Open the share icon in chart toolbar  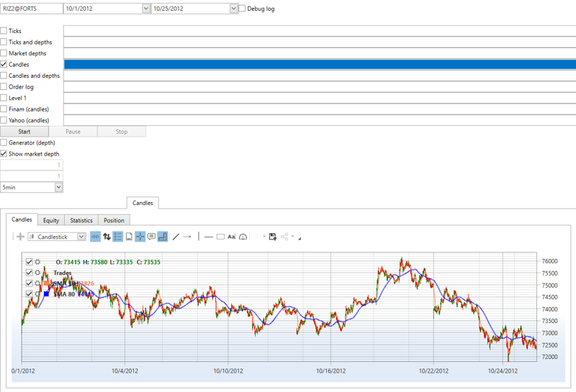coord(285,237)
